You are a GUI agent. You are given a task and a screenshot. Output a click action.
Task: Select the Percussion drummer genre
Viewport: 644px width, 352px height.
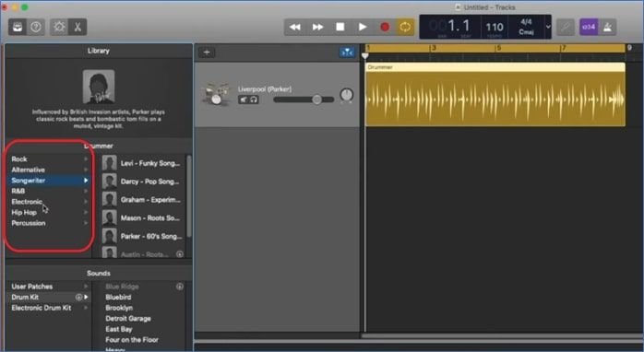[x=49, y=223]
